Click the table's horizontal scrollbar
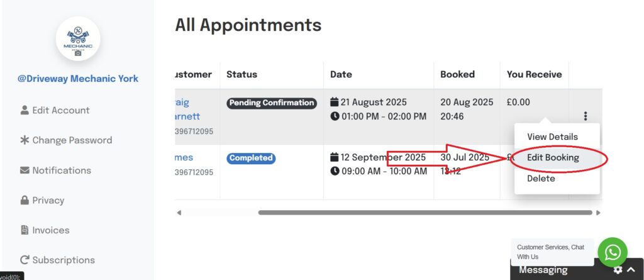 [x=425, y=213]
